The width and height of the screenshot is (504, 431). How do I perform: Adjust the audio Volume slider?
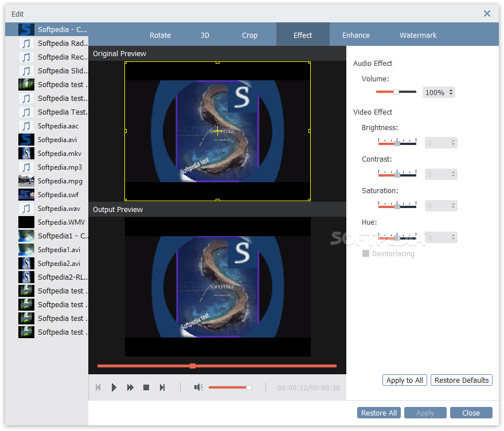click(x=396, y=92)
